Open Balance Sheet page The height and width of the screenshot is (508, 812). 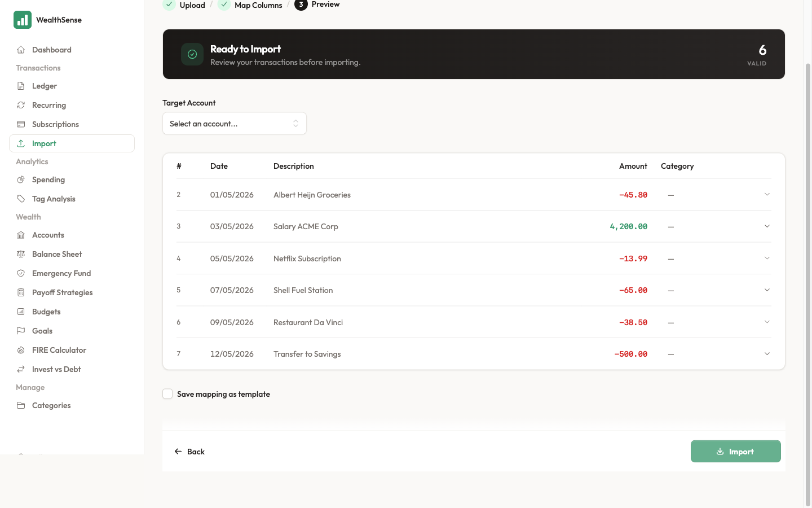pyautogui.click(x=72, y=254)
